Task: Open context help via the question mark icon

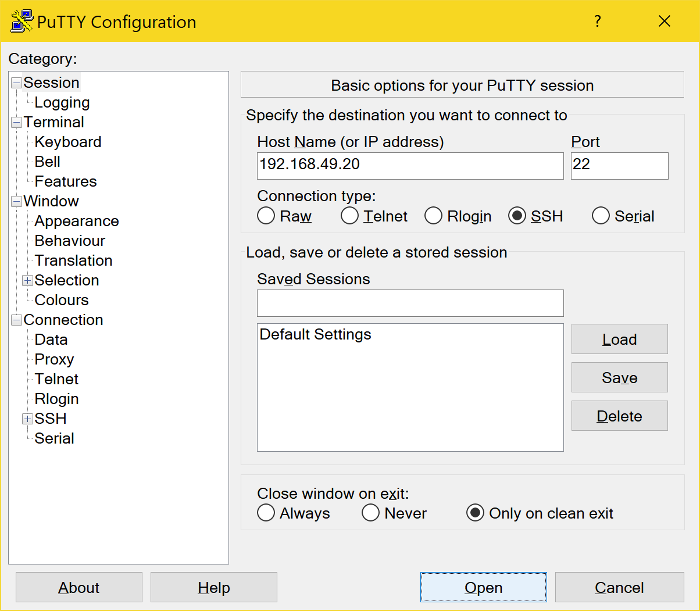Action: 597,22
